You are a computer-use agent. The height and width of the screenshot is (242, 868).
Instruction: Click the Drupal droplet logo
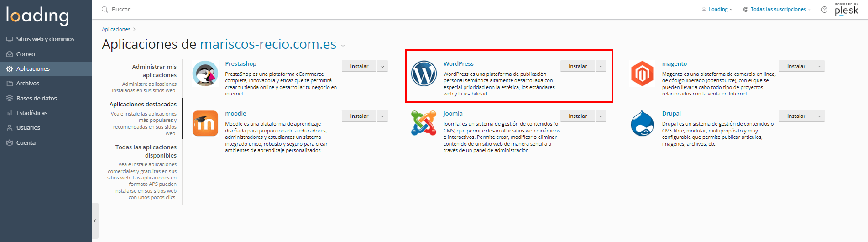point(642,123)
